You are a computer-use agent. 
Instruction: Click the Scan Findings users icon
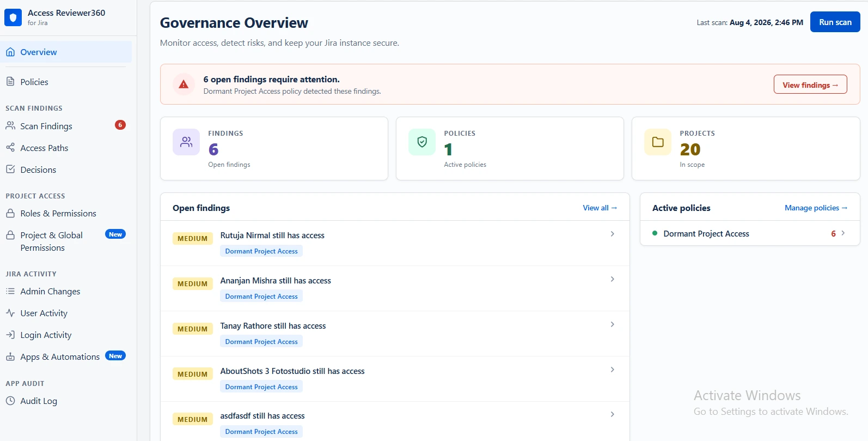(10, 126)
